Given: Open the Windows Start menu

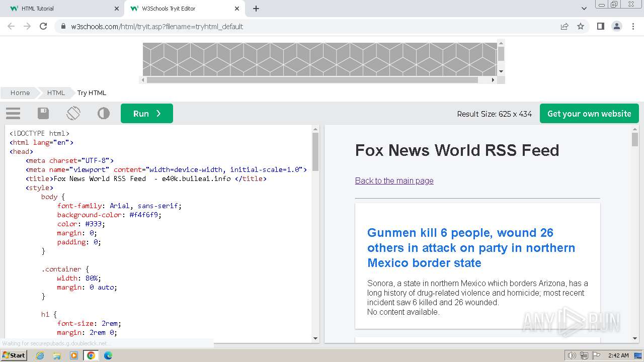Looking at the screenshot, I should (x=14, y=355).
